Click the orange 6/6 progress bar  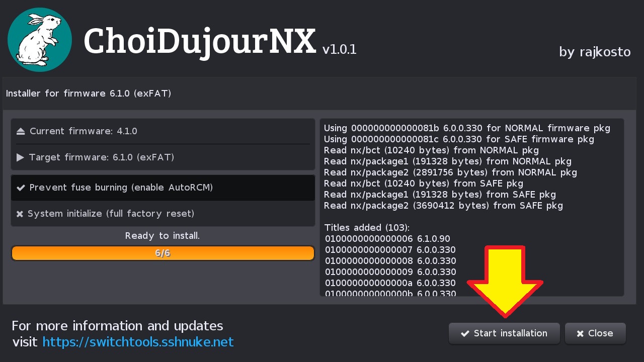163,253
